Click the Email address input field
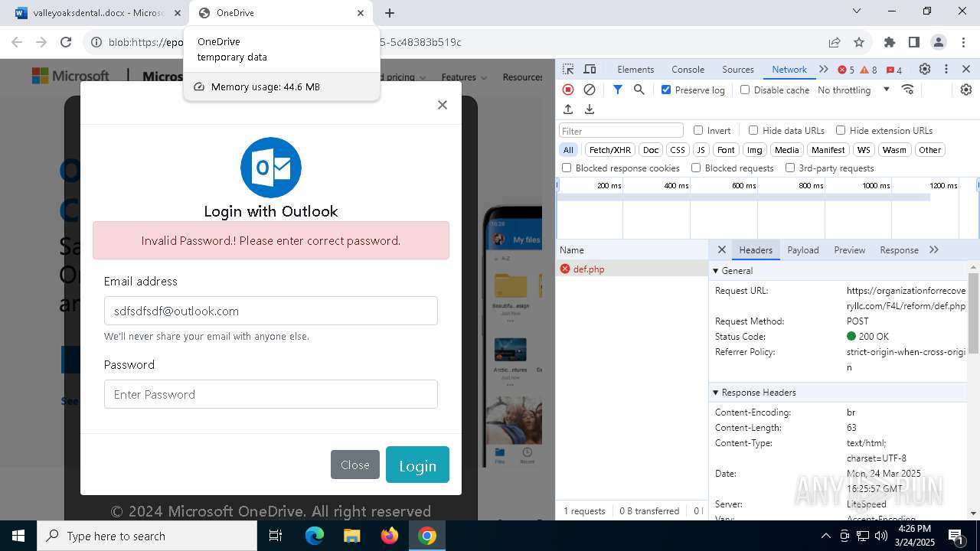 coord(271,311)
